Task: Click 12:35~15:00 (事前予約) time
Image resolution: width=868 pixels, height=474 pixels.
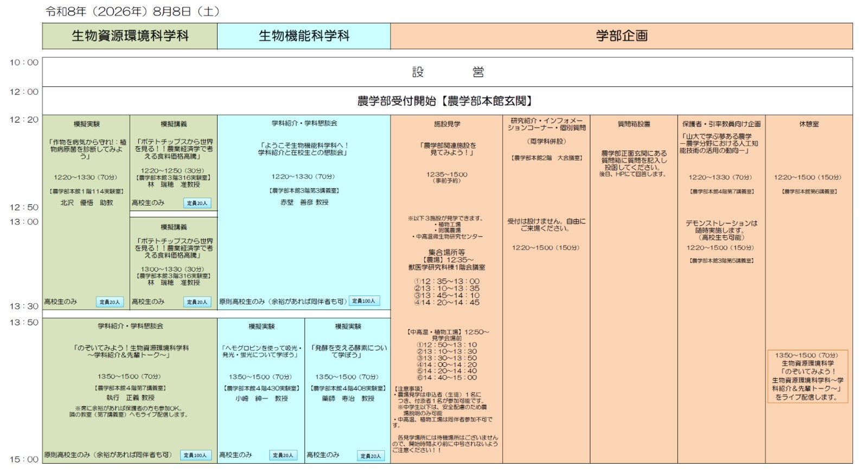Action: [447, 177]
